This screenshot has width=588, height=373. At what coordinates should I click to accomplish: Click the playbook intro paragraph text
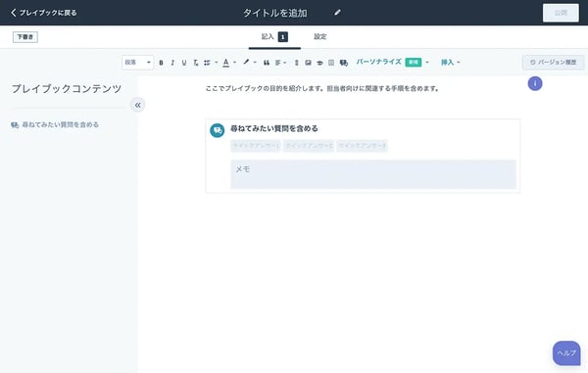[x=322, y=89]
